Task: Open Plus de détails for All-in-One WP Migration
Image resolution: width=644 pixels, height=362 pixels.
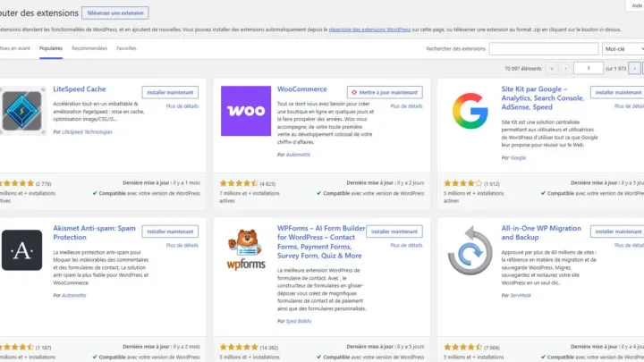Action: click(629, 246)
